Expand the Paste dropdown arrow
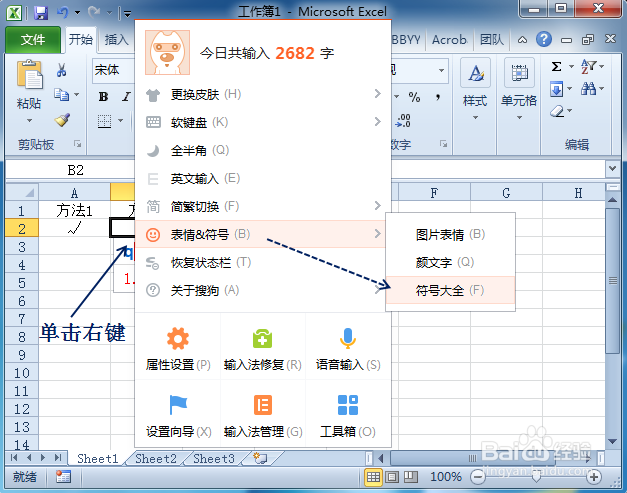This screenshot has width=627, height=493. (x=29, y=120)
